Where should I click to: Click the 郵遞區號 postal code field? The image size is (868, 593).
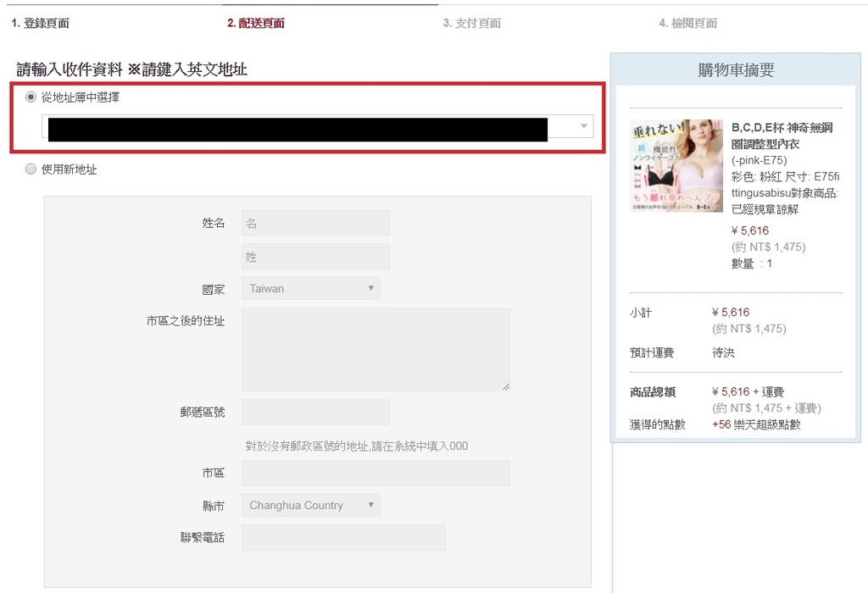315,413
